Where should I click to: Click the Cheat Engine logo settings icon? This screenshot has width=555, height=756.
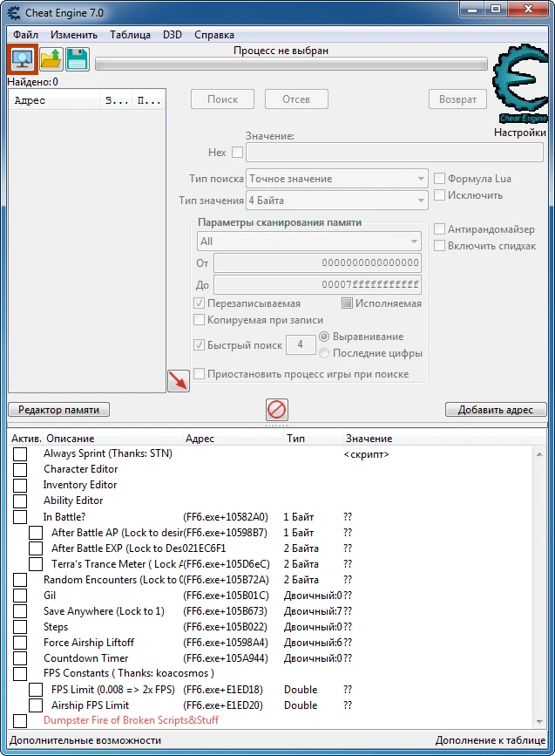[521, 84]
